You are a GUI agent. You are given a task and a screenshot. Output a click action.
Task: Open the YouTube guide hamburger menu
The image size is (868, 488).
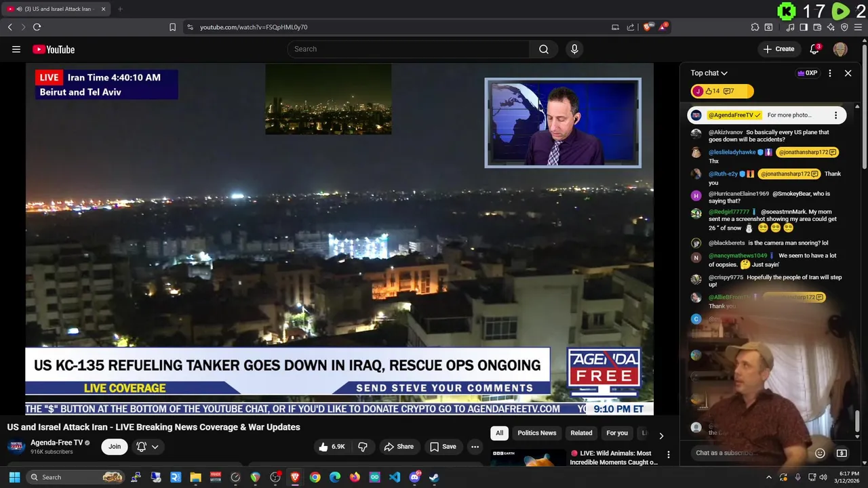[16, 49]
